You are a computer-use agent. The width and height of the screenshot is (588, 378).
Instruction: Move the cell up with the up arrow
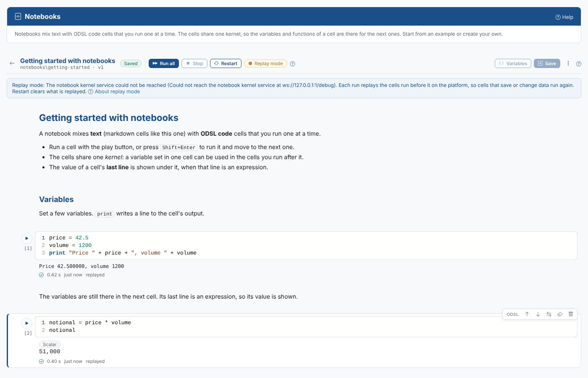pyautogui.click(x=527, y=314)
